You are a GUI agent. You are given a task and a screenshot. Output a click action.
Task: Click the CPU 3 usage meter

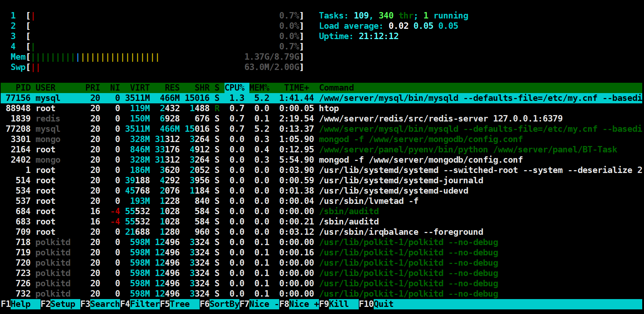[157, 36]
